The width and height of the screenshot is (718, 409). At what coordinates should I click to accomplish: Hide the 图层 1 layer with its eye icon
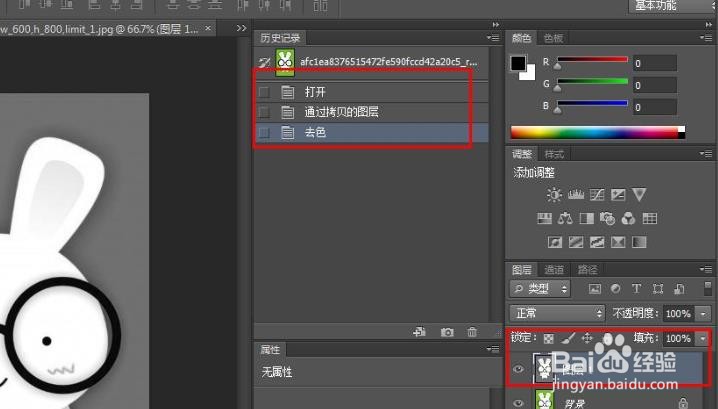coord(518,369)
